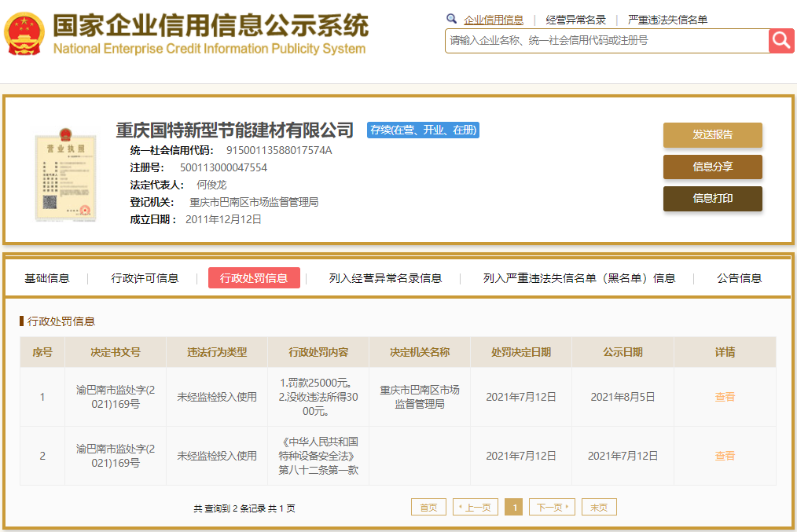The height and width of the screenshot is (532, 797).
Task: Click the 存续(在营、开业、在册) status badge
Action: (423, 130)
